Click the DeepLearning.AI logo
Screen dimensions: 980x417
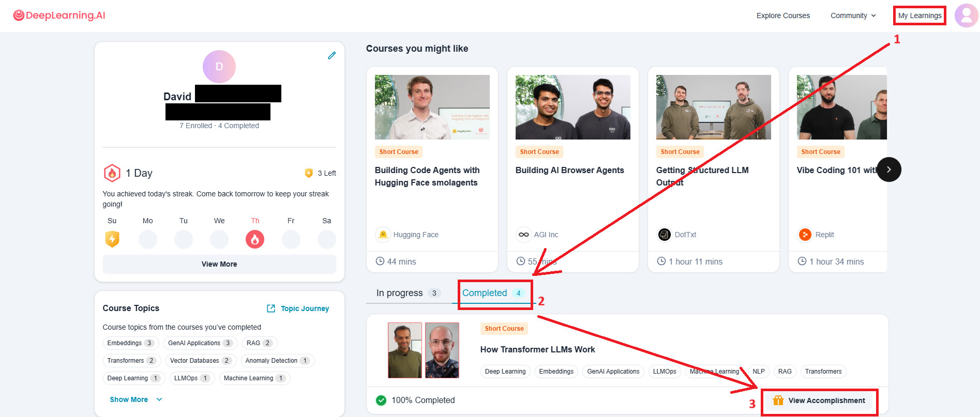59,16
